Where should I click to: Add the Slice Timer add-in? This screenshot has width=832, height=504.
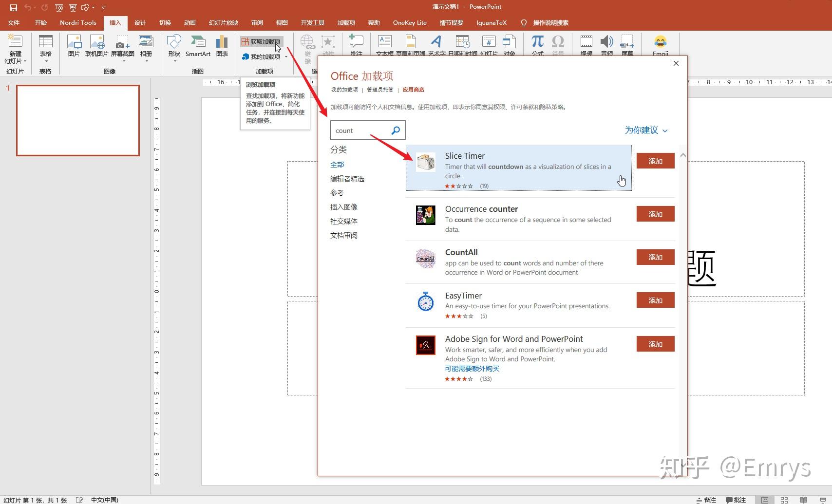click(x=655, y=161)
